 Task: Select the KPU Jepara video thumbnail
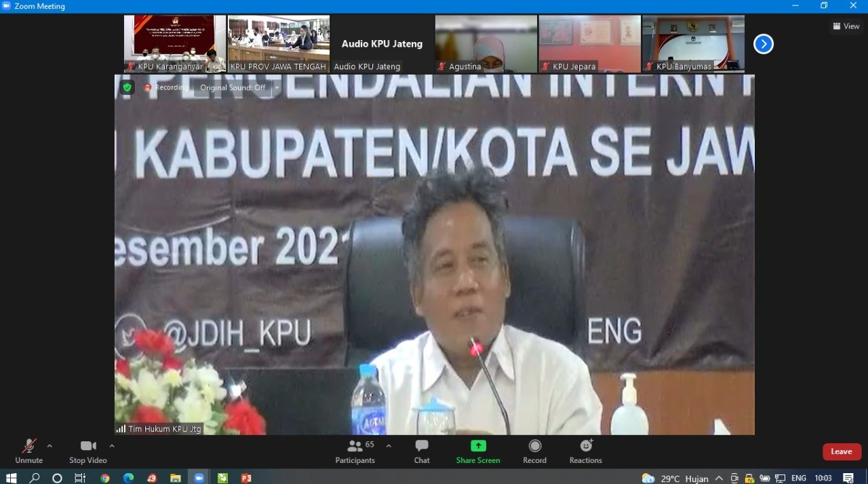coord(590,43)
